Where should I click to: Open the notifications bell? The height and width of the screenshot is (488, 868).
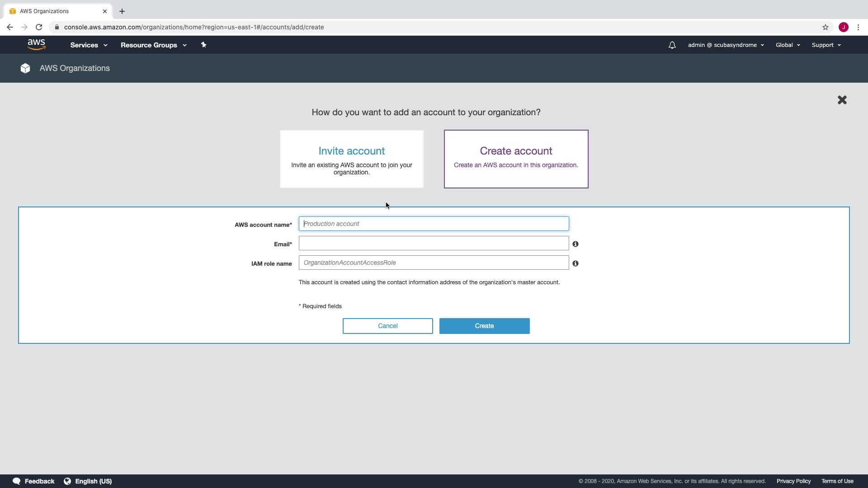(x=672, y=45)
